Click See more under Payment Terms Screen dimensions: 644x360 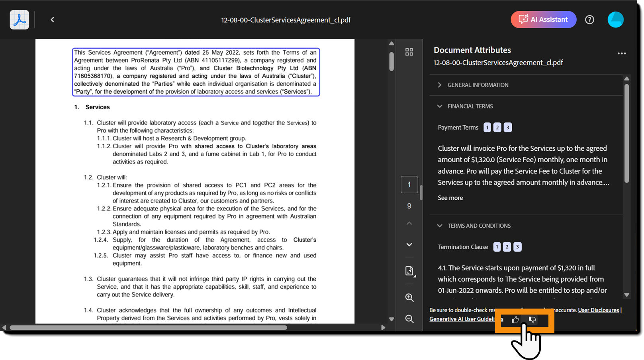(x=450, y=198)
